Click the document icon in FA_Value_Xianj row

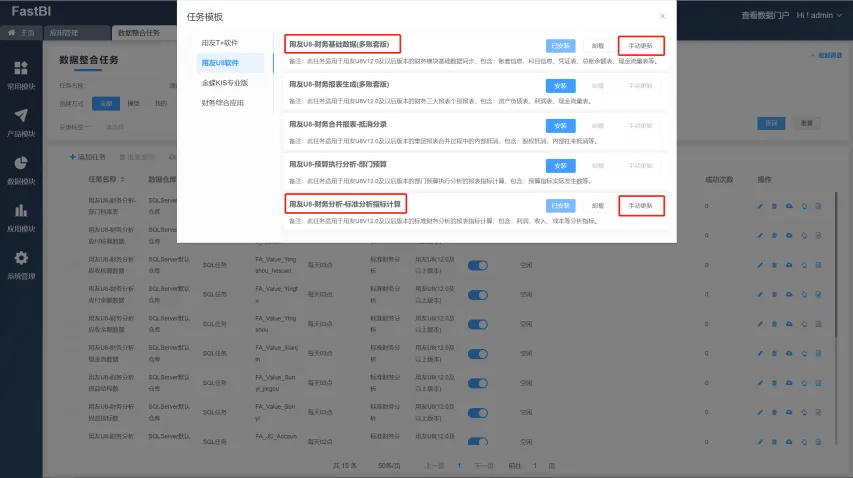[818, 353]
